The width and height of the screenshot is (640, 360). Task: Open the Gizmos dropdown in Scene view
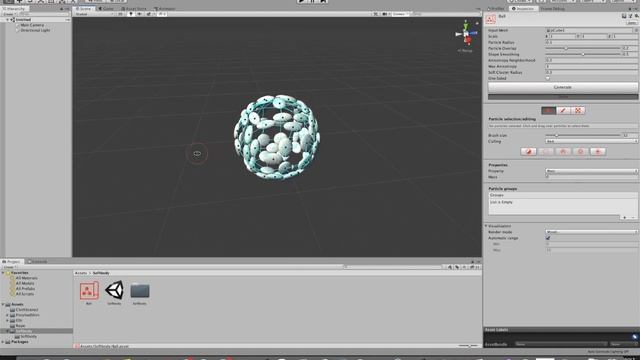(x=401, y=14)
